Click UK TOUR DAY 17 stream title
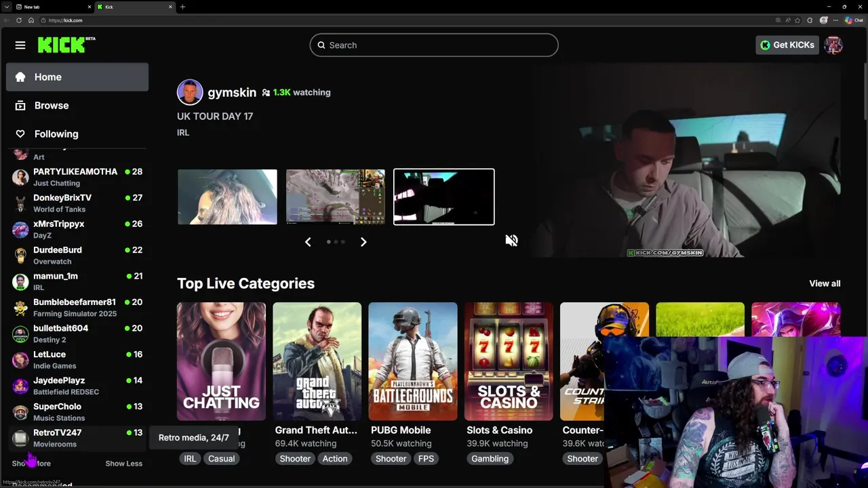The width and height of the screenshot is (868, 488). pos(215,117)
